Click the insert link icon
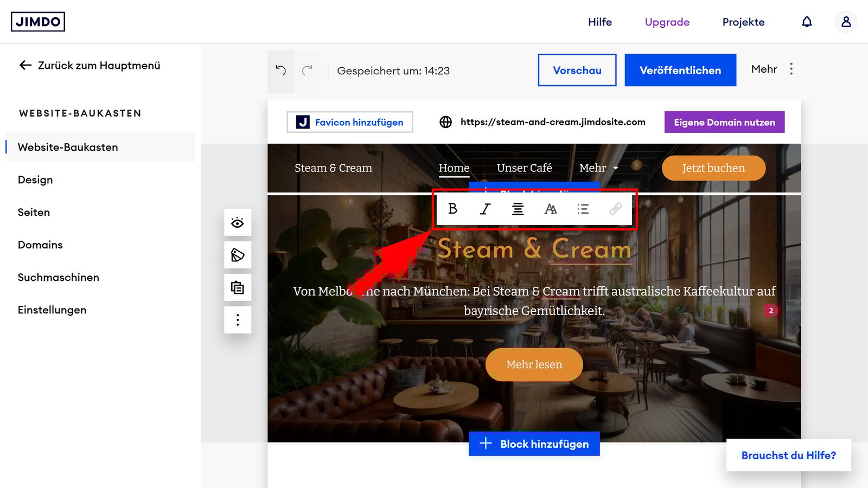 615,209
